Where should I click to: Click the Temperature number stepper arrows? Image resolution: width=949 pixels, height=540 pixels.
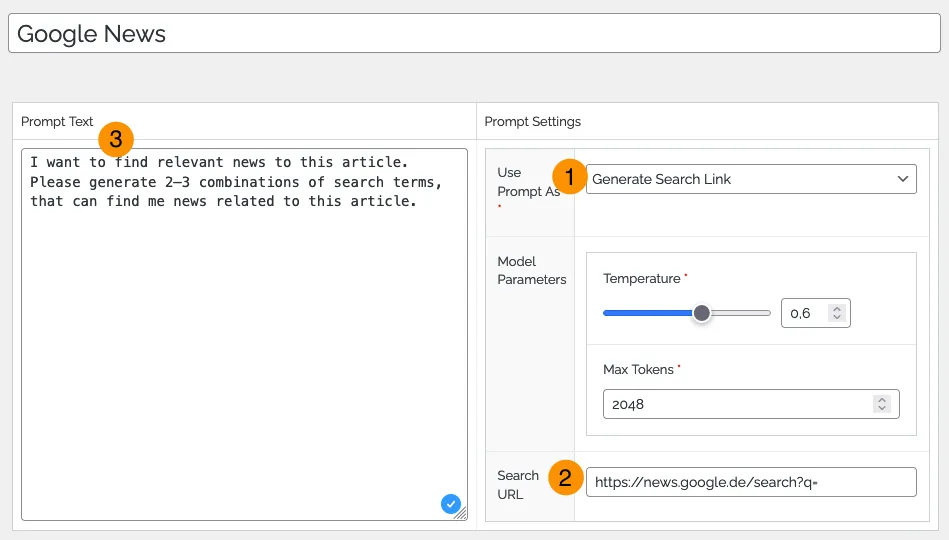pyautogui.click(x=837, y=313)
